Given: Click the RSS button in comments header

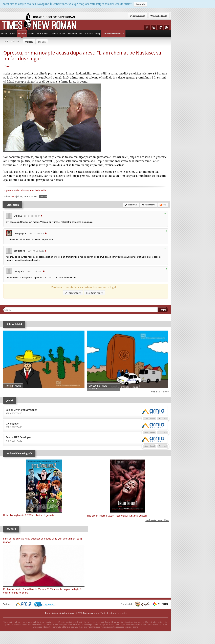Looking at the screenshot, I should point(163,205).
